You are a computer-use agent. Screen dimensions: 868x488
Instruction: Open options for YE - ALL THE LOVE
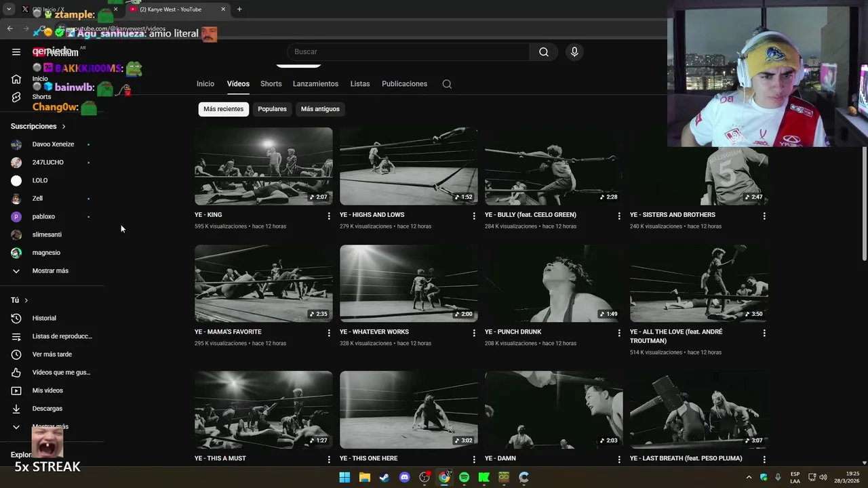coord(764,333)
